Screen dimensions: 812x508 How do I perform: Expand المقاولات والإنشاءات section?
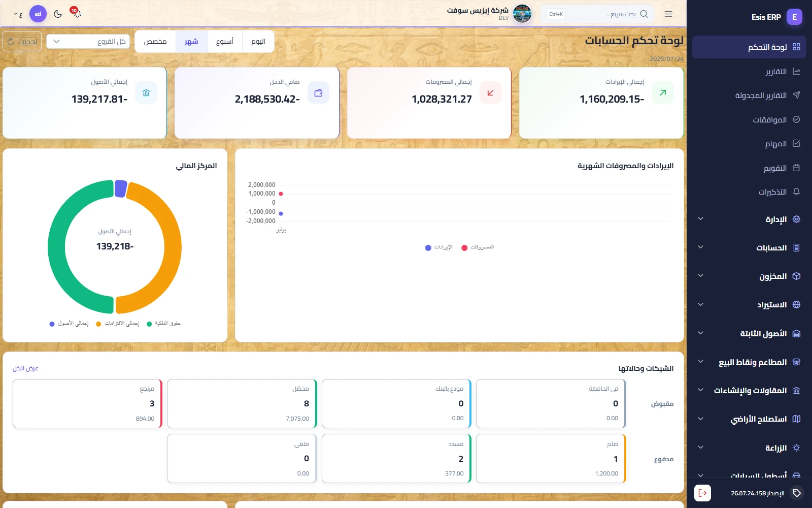click(749, 391)
